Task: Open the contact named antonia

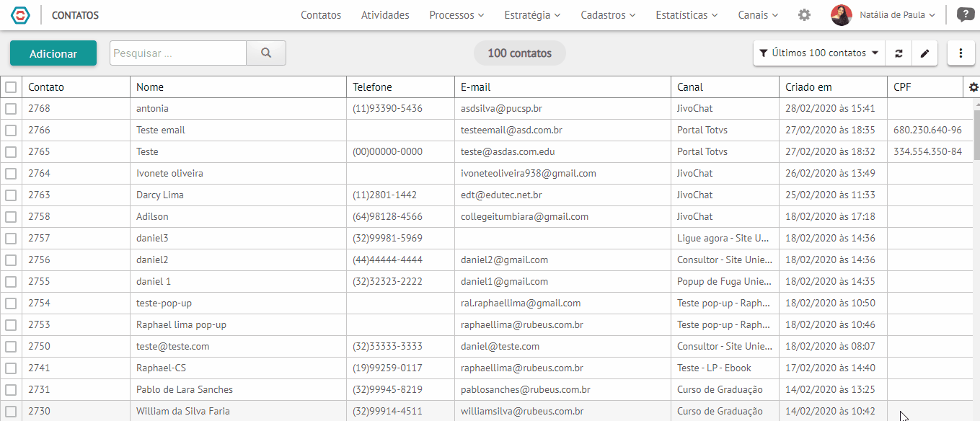Action: coord(152,109)
